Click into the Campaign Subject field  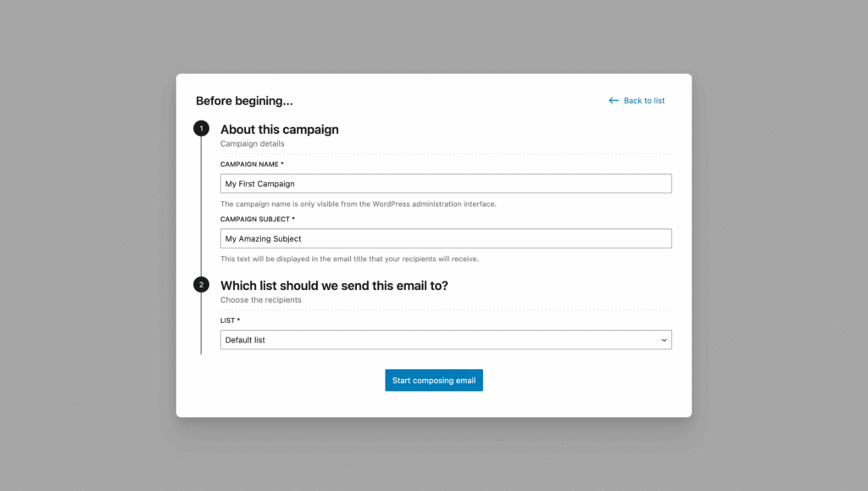point(446,238)
